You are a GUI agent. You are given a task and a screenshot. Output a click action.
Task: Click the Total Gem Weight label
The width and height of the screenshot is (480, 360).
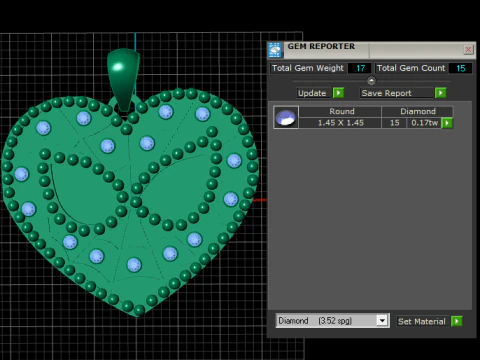click(308, 68)
